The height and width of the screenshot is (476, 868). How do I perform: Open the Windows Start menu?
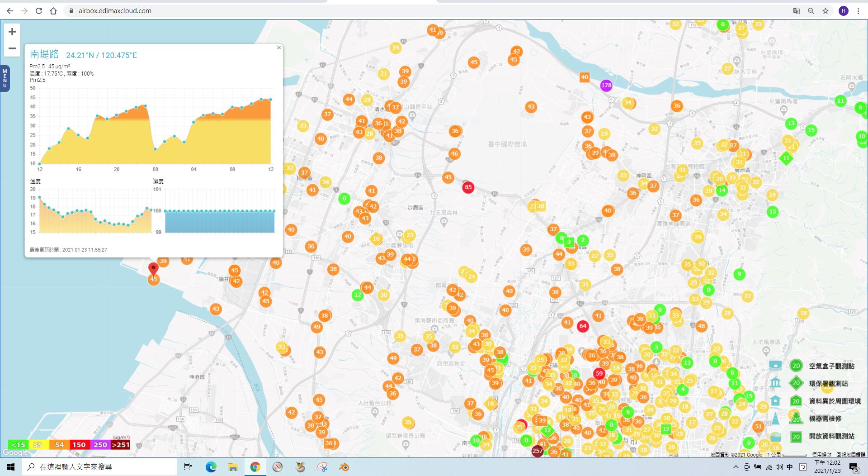point(11,467)
